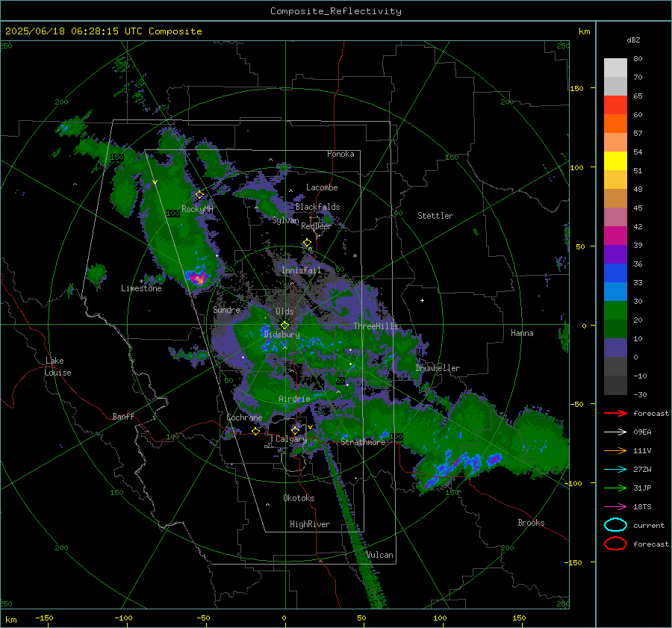Screen dimensions: 672x628
Task: Click the 18TS legend text
Action: tap(642, 507)
